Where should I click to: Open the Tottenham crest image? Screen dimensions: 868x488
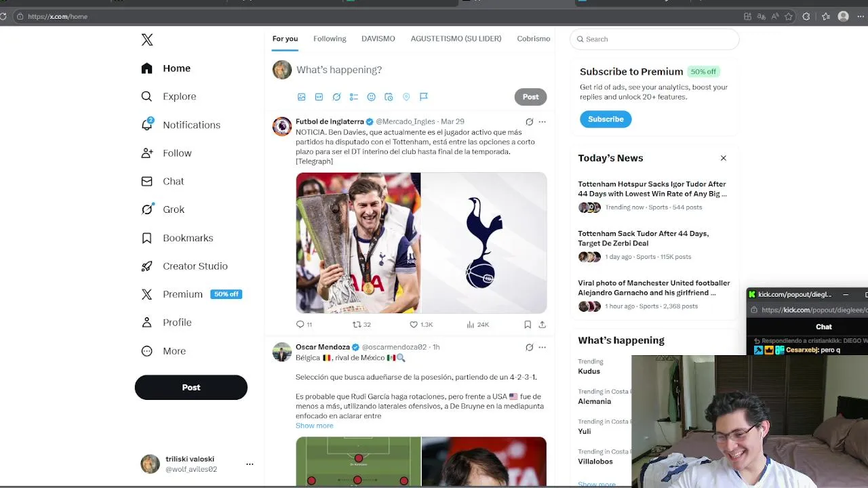click(484, 243)
